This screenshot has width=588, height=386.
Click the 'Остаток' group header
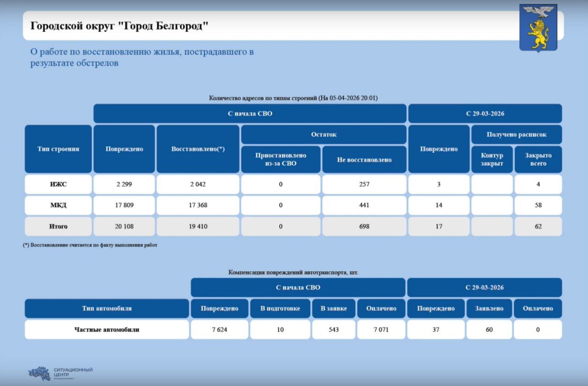[323, 134]
